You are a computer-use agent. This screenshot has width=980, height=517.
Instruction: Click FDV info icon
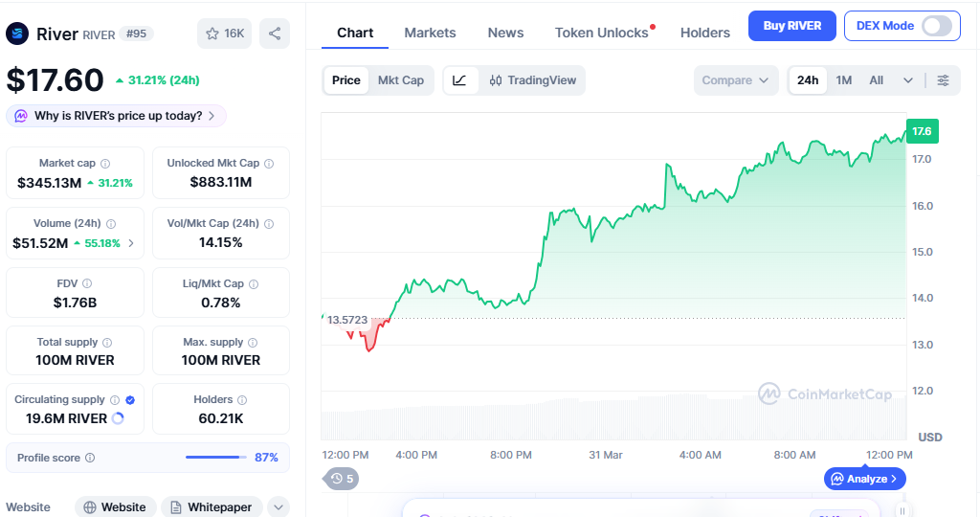tap(87, 283)
